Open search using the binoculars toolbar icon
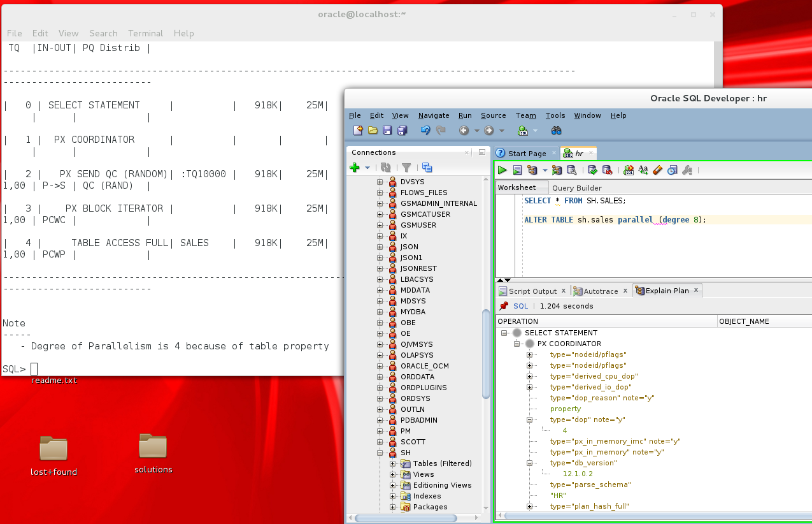The image size is (812, 524). tap(557, 130)
